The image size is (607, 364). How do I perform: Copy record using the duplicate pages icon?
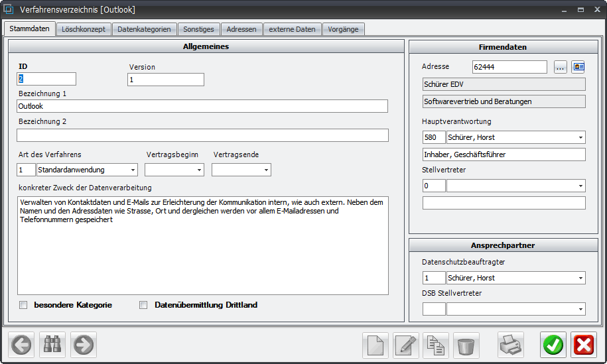(x=436, y=345)
